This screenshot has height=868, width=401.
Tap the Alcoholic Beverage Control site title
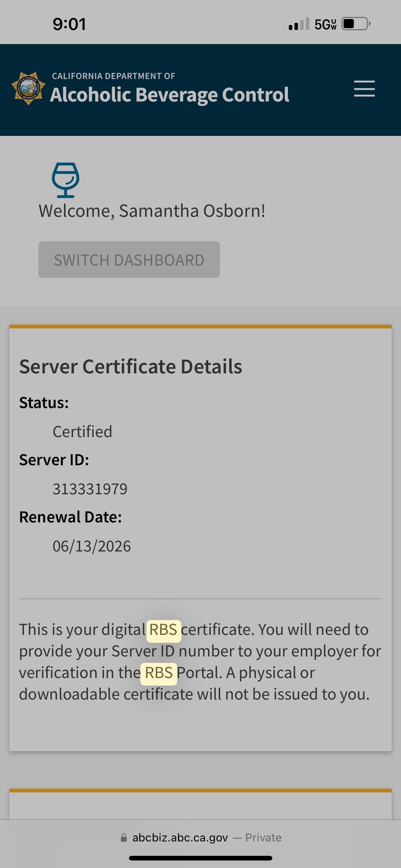[169, 94]
